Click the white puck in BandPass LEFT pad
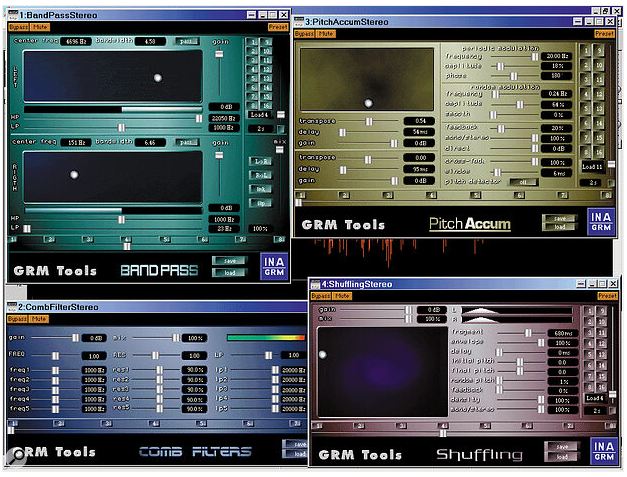Image resolution: width=627 pixels, height=477 pixels. [x=158, y=78]
